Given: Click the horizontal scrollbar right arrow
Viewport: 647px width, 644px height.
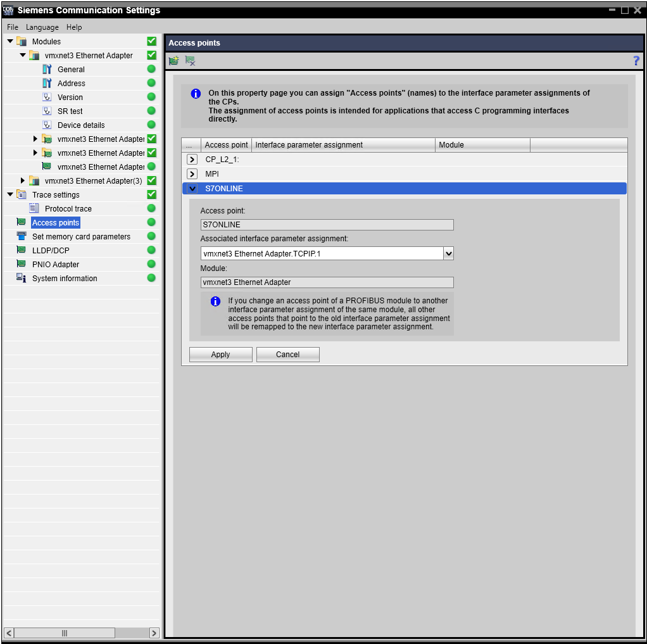Looking at the screenshot, I should tap(154, 633).
